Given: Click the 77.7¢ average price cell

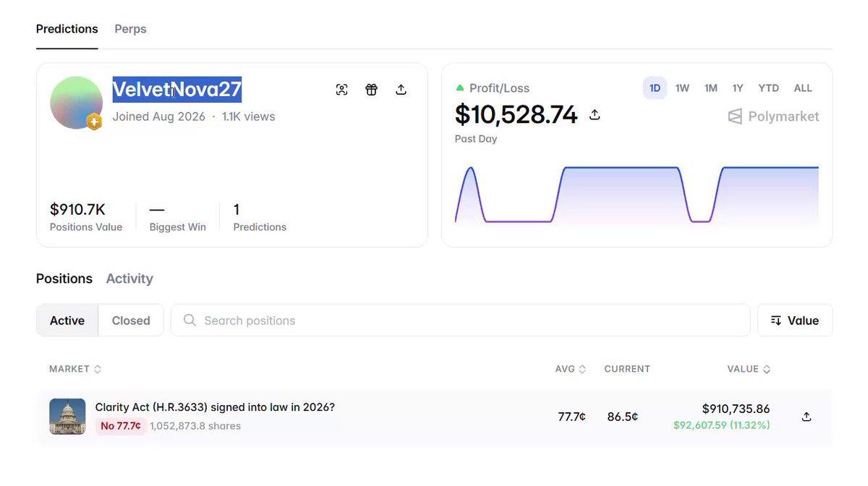Looking at the screenshot, I should tap(572, 417).
